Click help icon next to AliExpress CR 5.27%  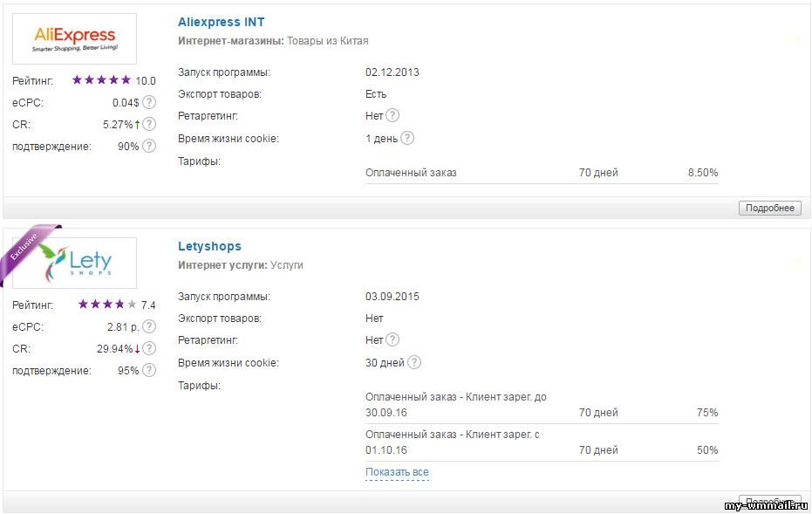click(x=149, y=124)
